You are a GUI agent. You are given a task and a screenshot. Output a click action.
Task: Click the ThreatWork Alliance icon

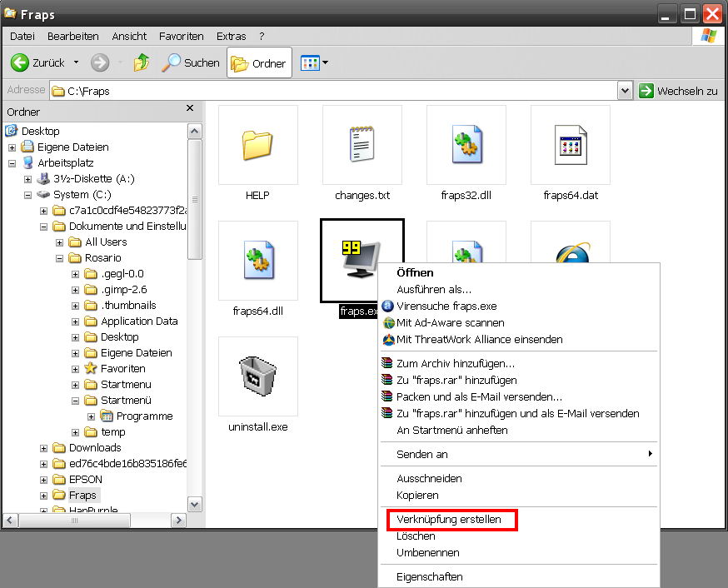click(x=389, y=339)
